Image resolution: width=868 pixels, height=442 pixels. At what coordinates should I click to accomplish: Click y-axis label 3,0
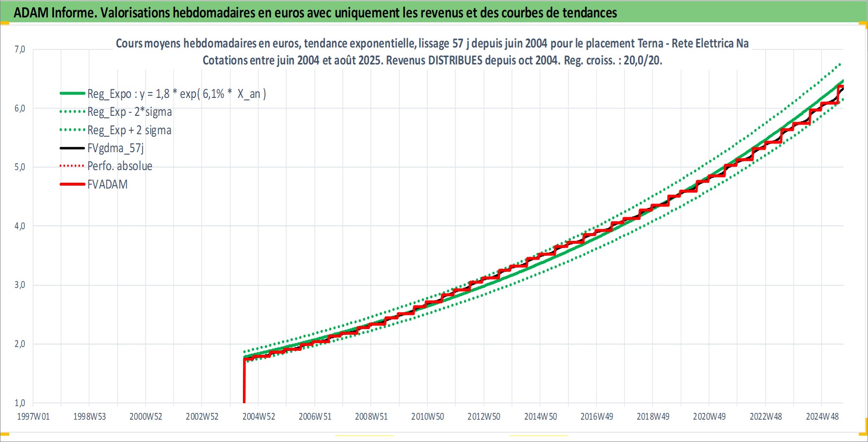tap(20, 285)
